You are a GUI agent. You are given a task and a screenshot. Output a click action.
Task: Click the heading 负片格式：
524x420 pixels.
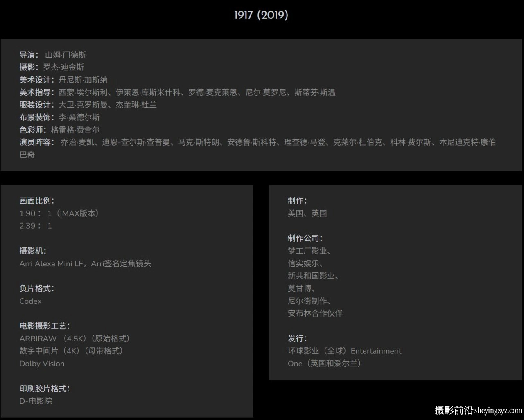tap(37, 288)
